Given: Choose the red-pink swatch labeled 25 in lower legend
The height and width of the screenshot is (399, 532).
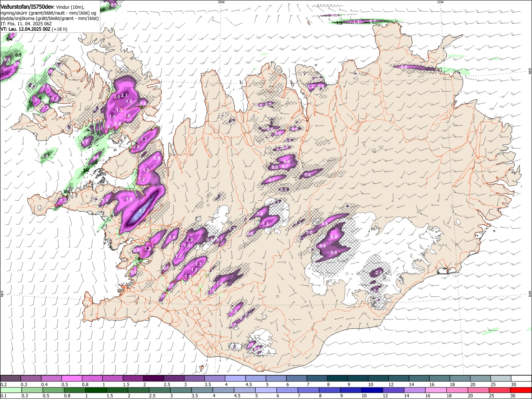Looking at the screenshot, I should (500, 390).
